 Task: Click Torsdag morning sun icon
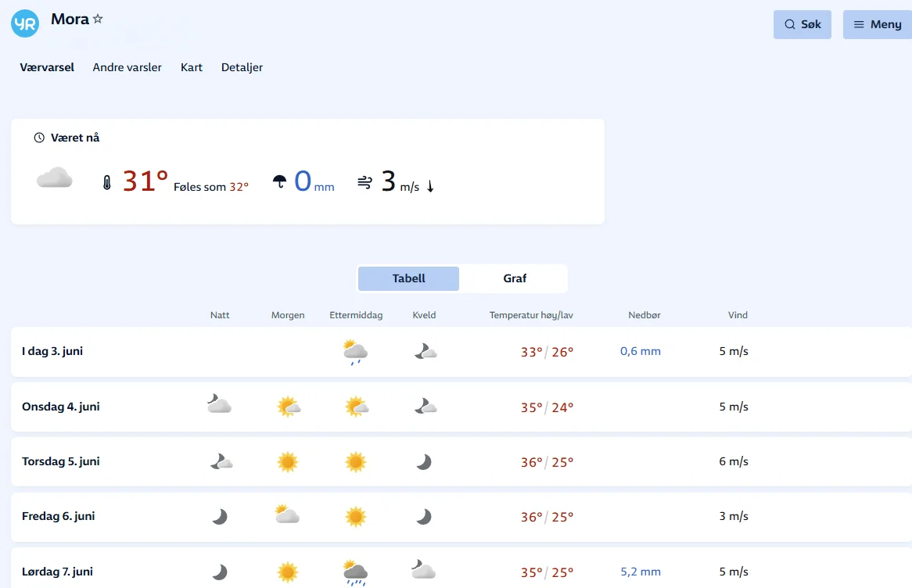click(x=288, y=462)
